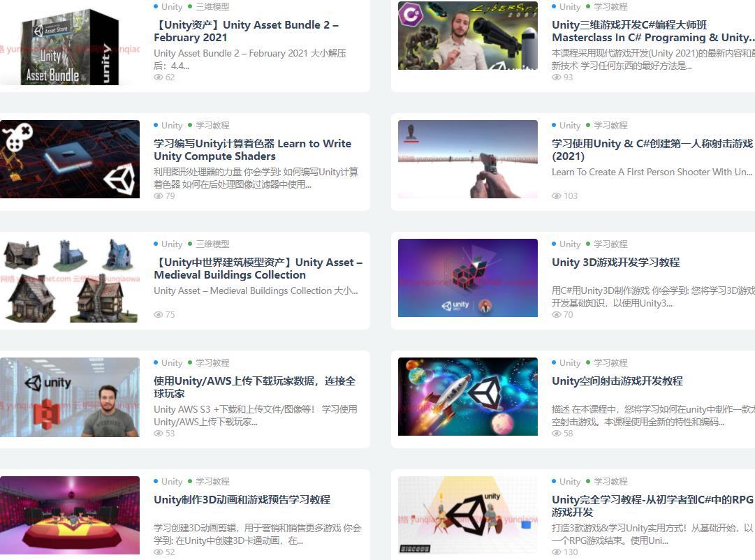Click the 62 views eye icon
The height and width of the screenshot is (560, 755).
(158, 77)
